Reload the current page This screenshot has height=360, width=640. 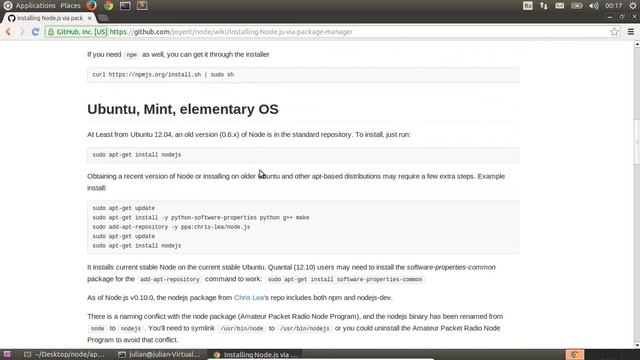pyautogui.click(x=36, y=32)
